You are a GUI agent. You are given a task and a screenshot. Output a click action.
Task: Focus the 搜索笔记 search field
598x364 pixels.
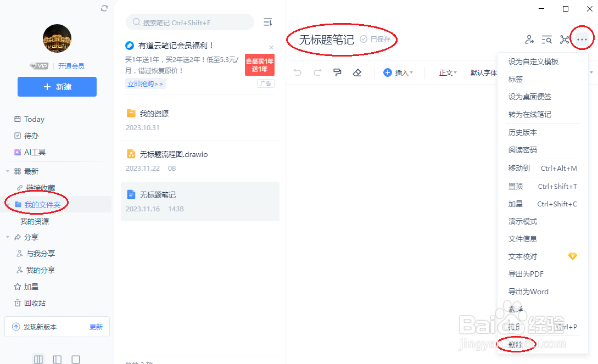pyautogui.click(x=190, y=22)
